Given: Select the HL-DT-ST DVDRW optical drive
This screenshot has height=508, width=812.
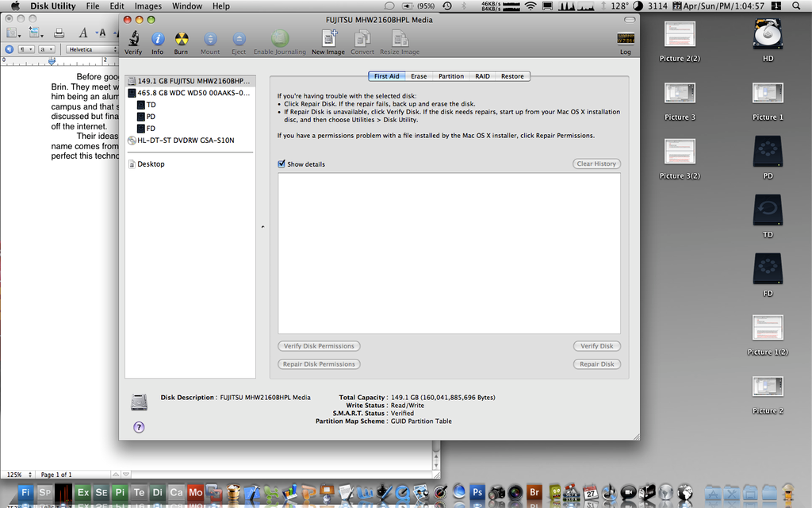Looking at the screenshot, I should click(x=186, y=140).
